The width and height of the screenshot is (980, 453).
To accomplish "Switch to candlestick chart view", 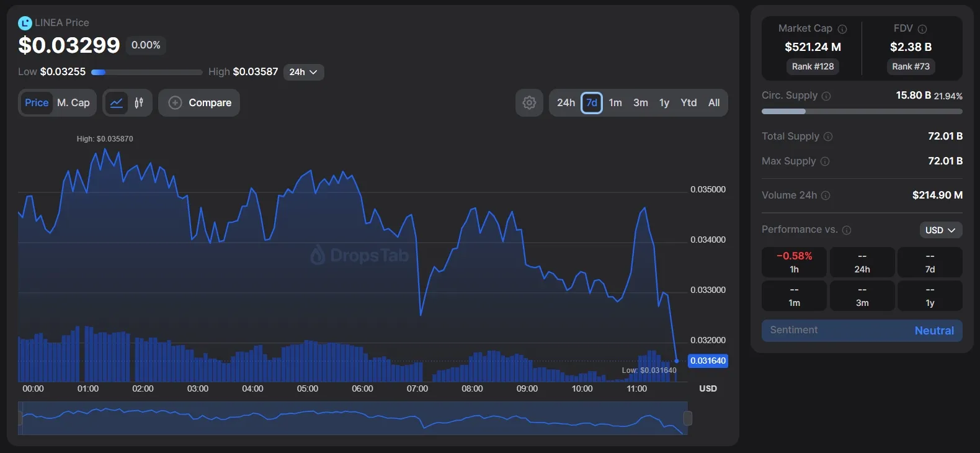I will tap(139, 103).
